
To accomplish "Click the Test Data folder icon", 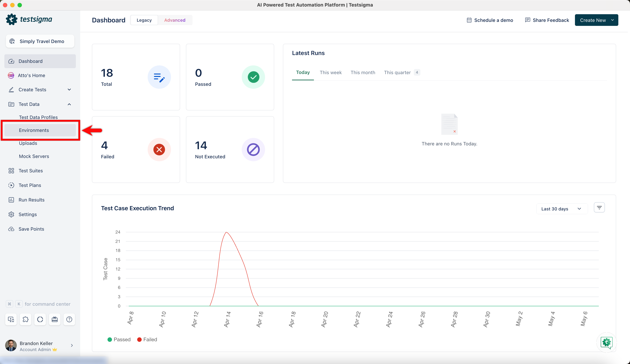I will click(x=11, y=104).
